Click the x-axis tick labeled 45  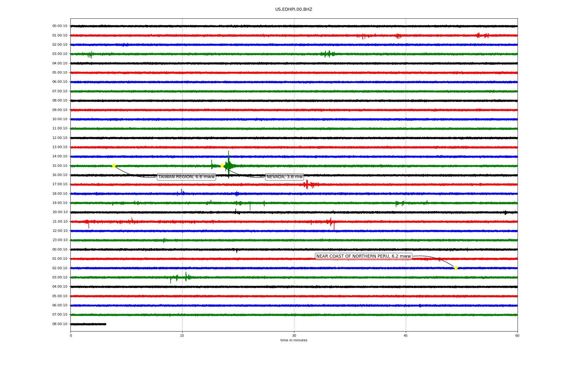click(x=406, y=335)
